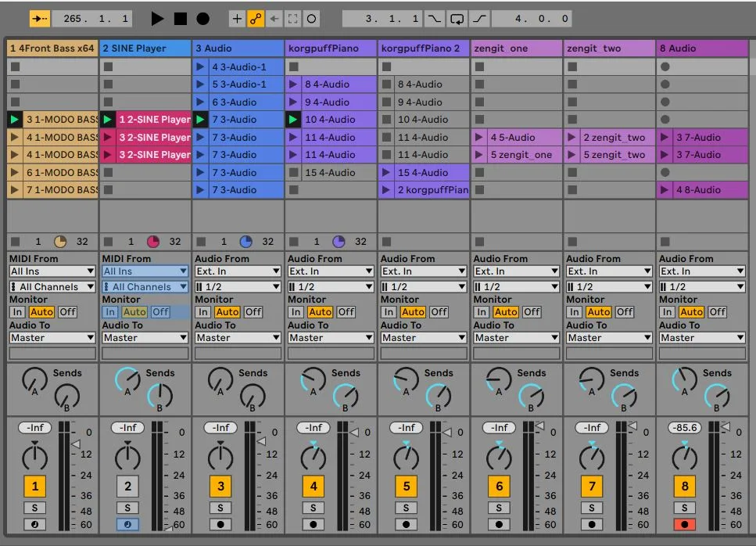Disable the orange Automation Arm button

[x=256, y=19]
